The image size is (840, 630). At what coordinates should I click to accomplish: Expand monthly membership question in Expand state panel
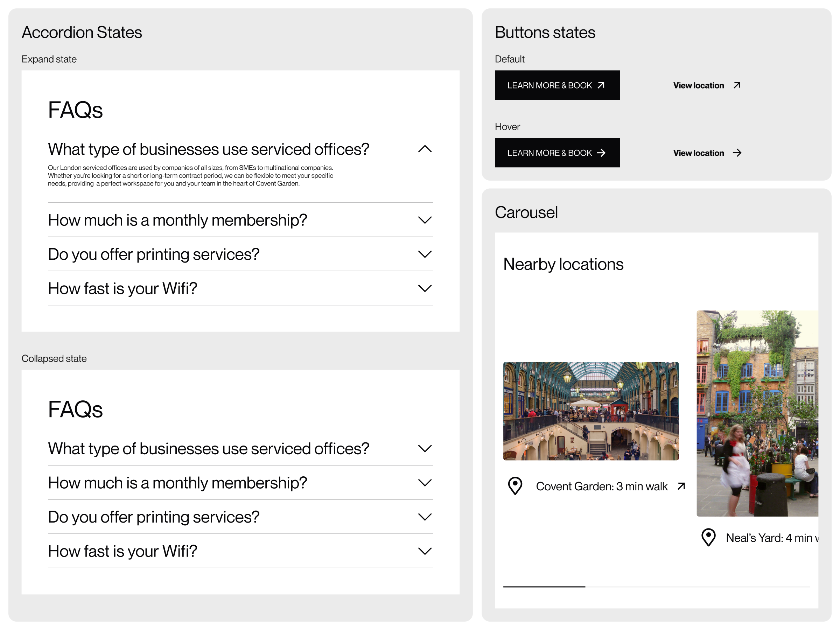click(425, 220)
